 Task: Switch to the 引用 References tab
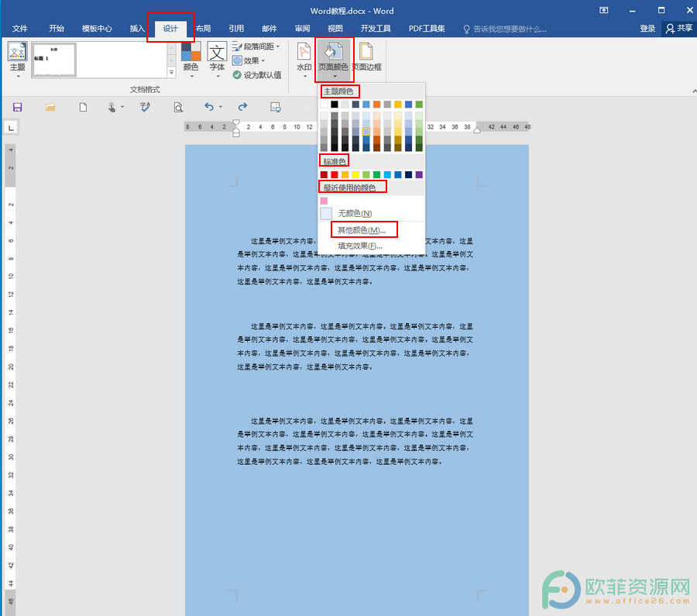236,29
